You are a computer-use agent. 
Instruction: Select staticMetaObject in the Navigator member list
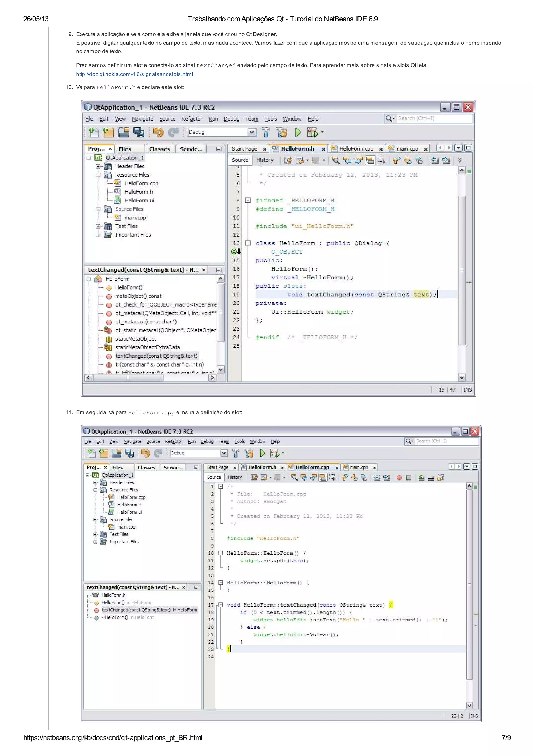coord(135,339)
